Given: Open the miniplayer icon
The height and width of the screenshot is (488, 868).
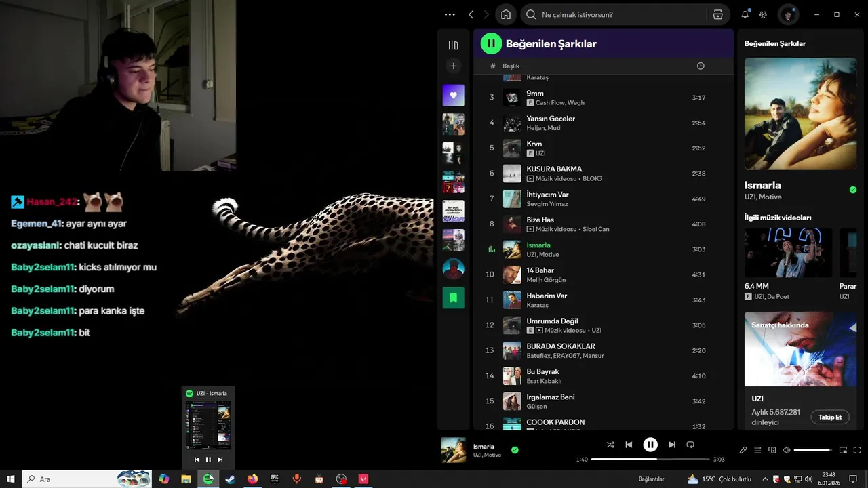Looking at the screenshot, I should pyautogui.click(x=843, y=450).
